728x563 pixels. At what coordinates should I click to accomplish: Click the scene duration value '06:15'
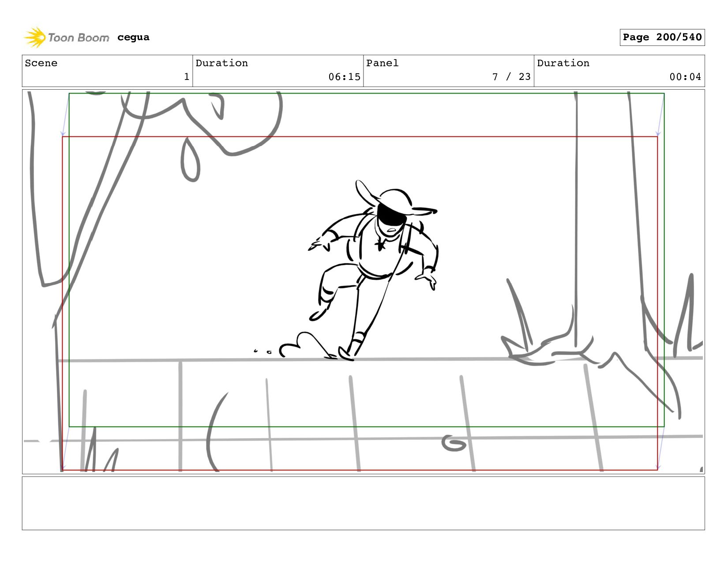coord(344,77)
